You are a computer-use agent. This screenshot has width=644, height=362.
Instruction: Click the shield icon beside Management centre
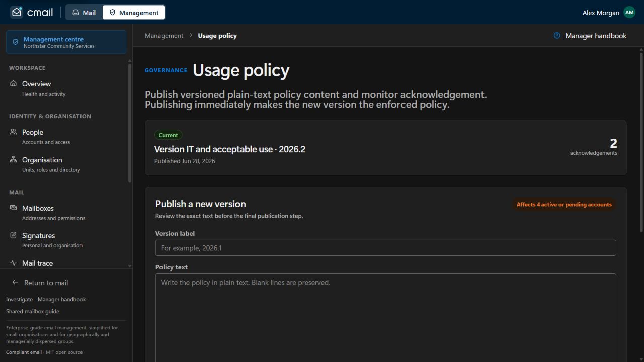tap(15, 42)
